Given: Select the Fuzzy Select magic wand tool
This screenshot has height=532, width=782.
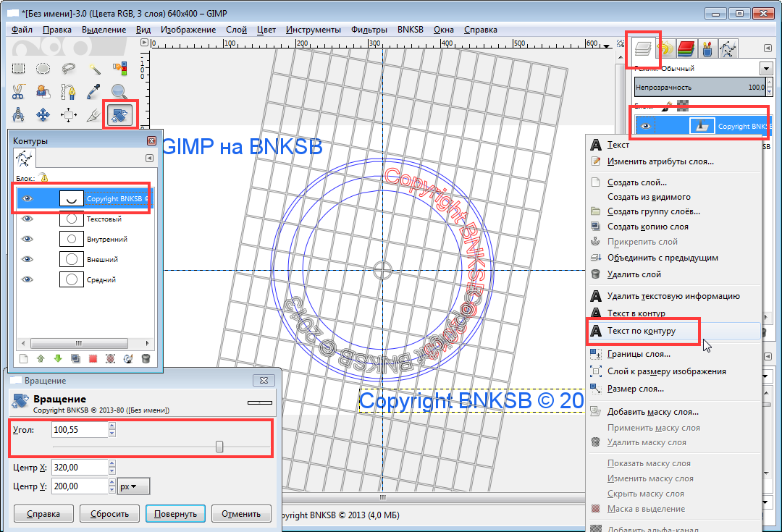Looking at the screenshot, I should [x=94, y=68].
